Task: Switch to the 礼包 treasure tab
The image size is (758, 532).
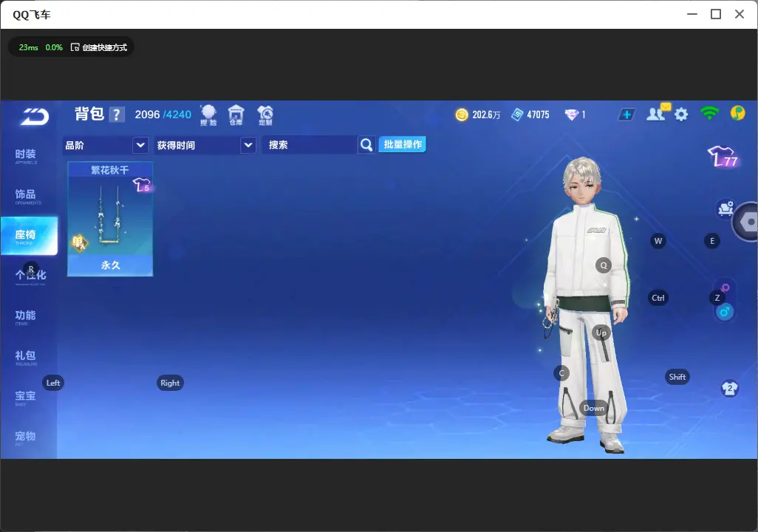Action: pos(26,357)
